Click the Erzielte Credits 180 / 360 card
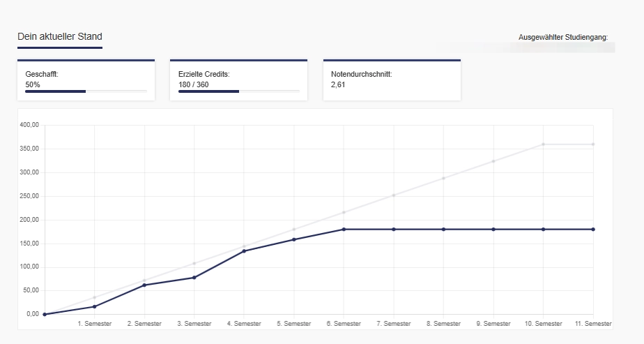 pos(238,80)
